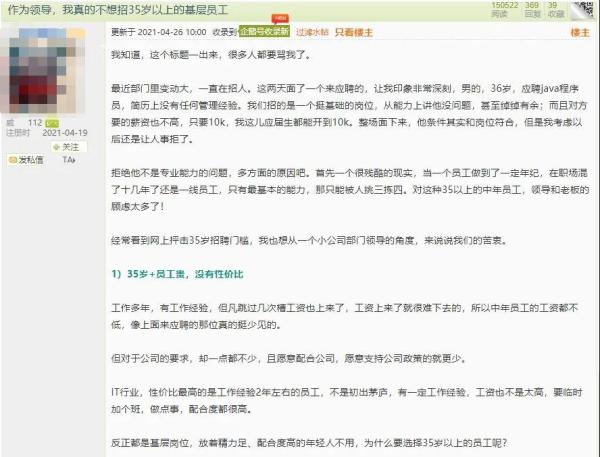
Task: Click the QR code icon in header
Action: click(x=583, y=10)
